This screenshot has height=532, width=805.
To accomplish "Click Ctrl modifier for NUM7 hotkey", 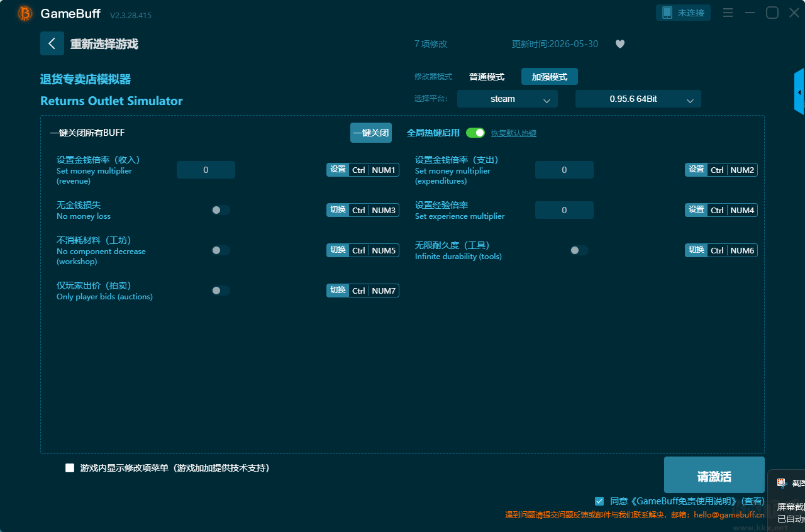I will pos(358,291).
